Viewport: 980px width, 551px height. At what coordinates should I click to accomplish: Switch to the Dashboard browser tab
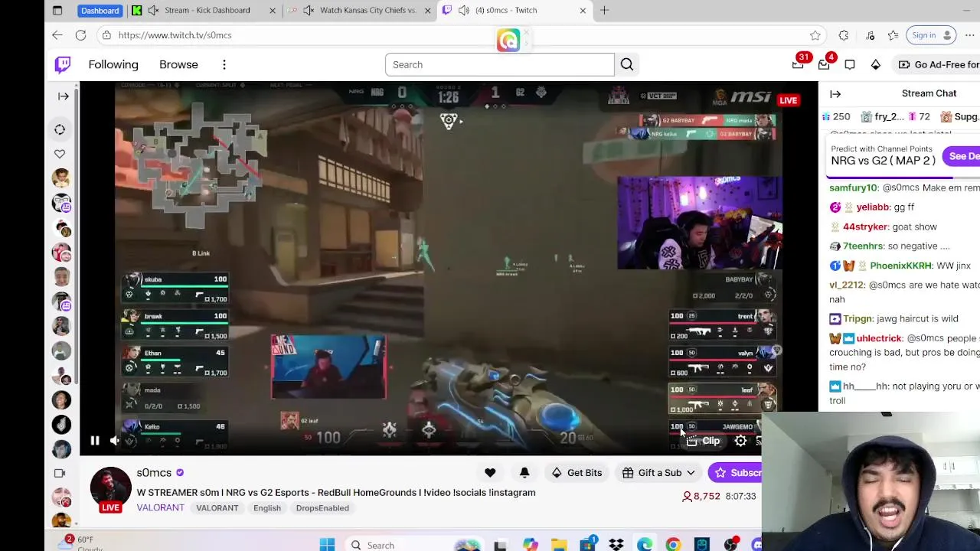click(x=100, y=11)
